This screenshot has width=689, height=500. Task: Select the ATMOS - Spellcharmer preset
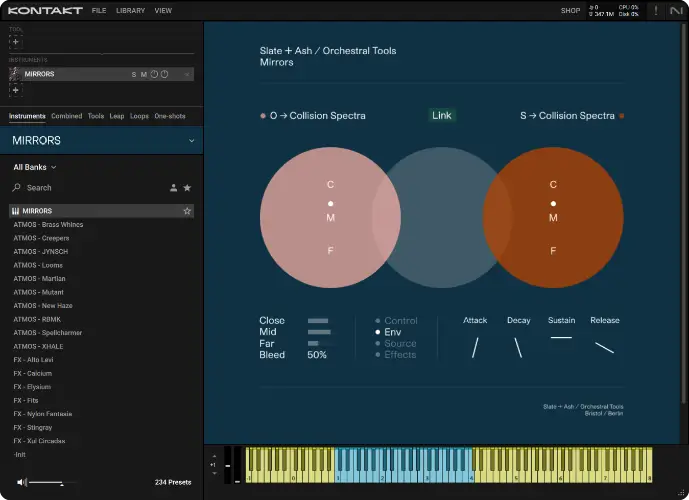click(x=48, y=333)
